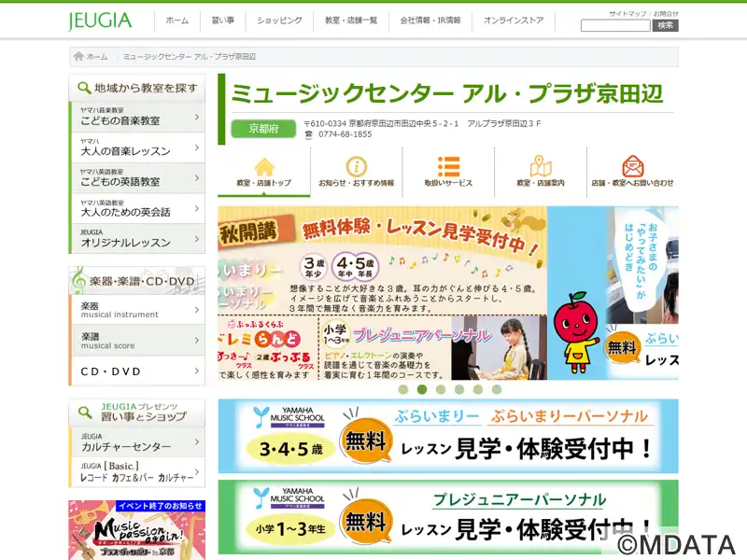Open ぷらいまりー 3・4・5歳 見学体験 banner
Screen dimensions: 747x560
[448, 436]
